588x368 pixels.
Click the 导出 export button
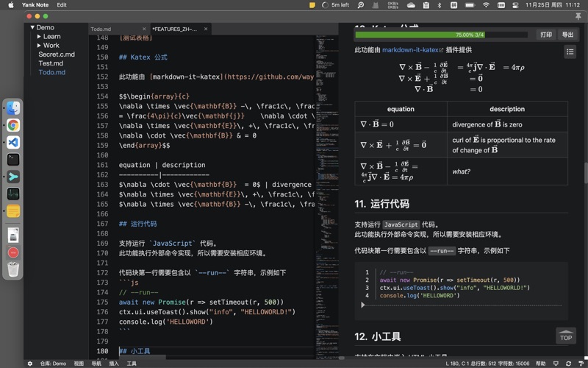[x=567, y=35]
